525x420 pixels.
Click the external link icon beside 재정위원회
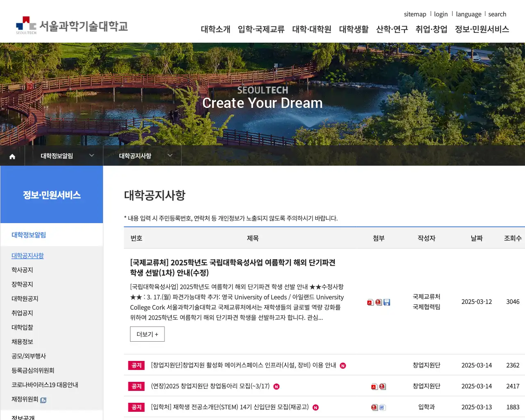pyautogui.click(x=43, y=400)
